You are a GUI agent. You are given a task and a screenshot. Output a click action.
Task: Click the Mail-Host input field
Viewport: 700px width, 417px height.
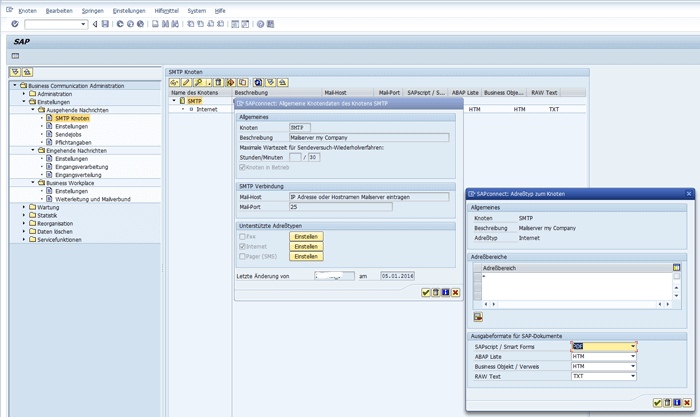point(369,197)
